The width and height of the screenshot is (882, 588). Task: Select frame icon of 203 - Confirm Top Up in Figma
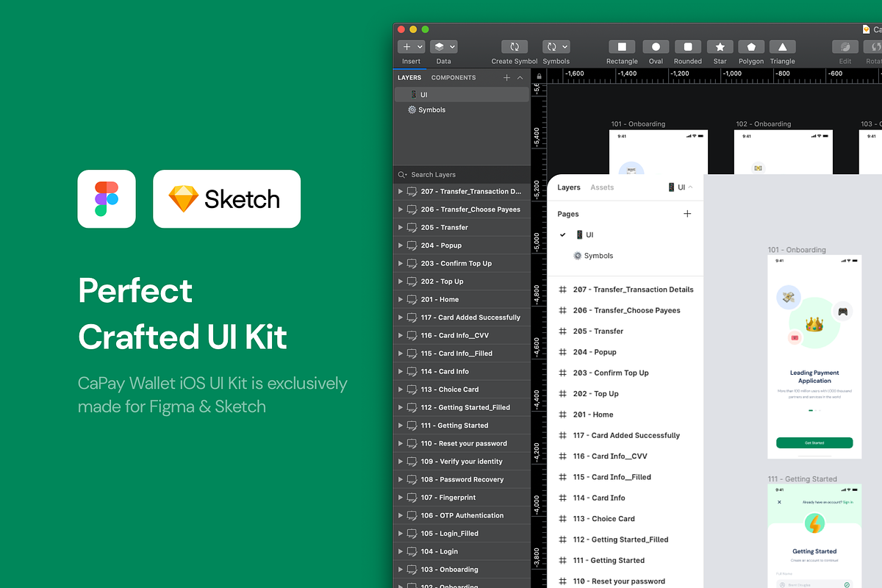(563, 373)
